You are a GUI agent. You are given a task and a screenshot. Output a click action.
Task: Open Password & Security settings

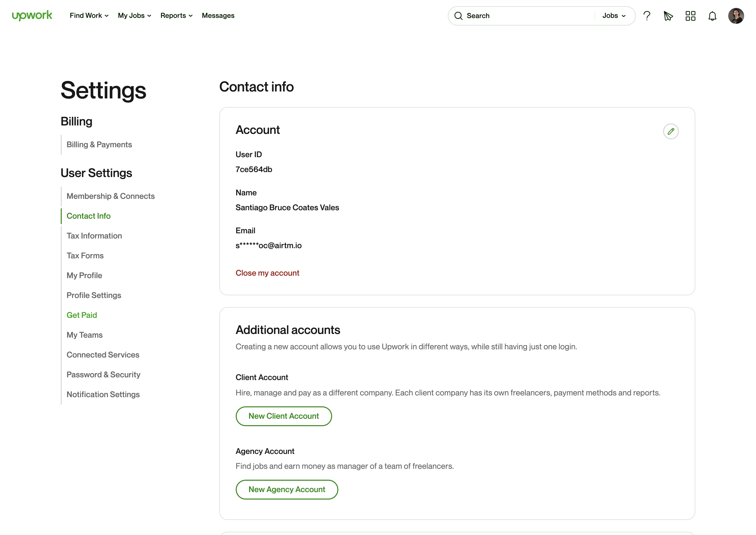[x=103, y=375]
